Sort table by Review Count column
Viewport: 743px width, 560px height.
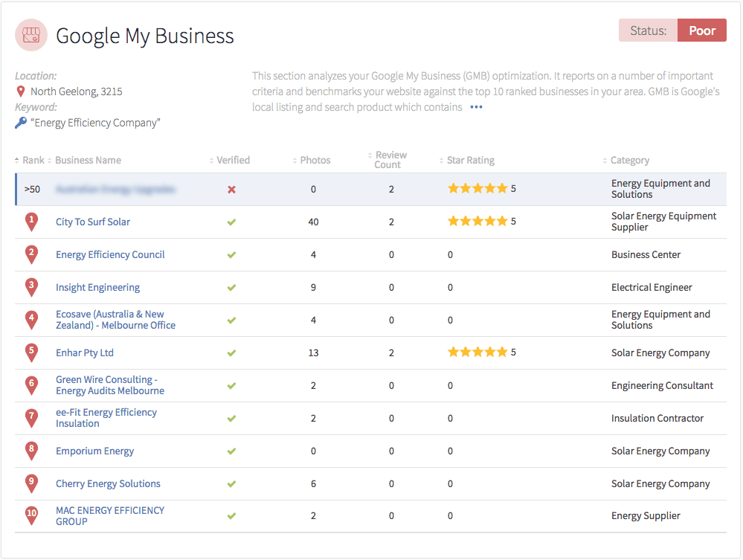tap(387, 160)
